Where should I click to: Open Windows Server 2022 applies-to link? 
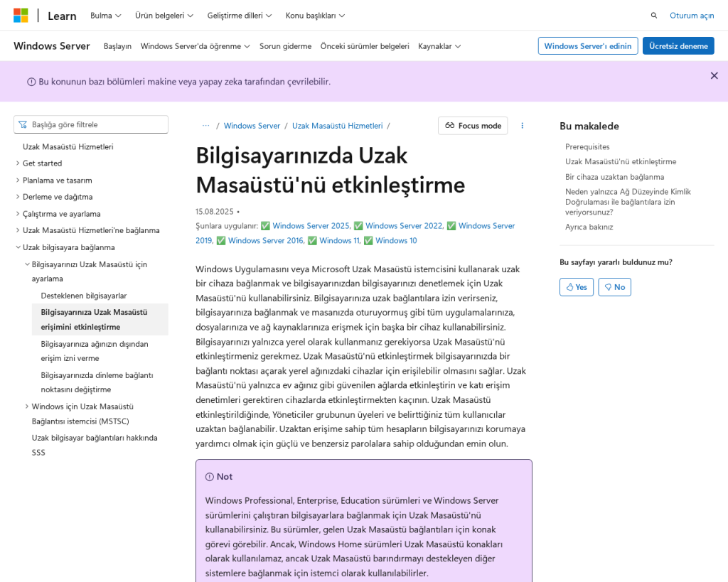click(x=404, y=226)
